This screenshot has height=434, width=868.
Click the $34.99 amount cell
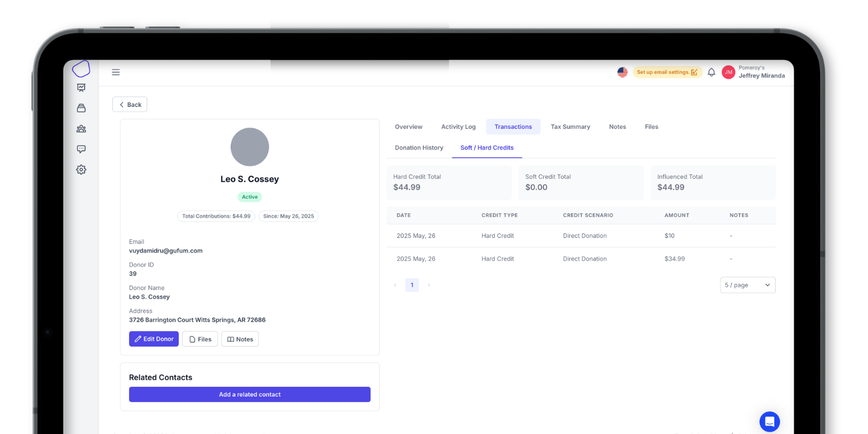674,259
